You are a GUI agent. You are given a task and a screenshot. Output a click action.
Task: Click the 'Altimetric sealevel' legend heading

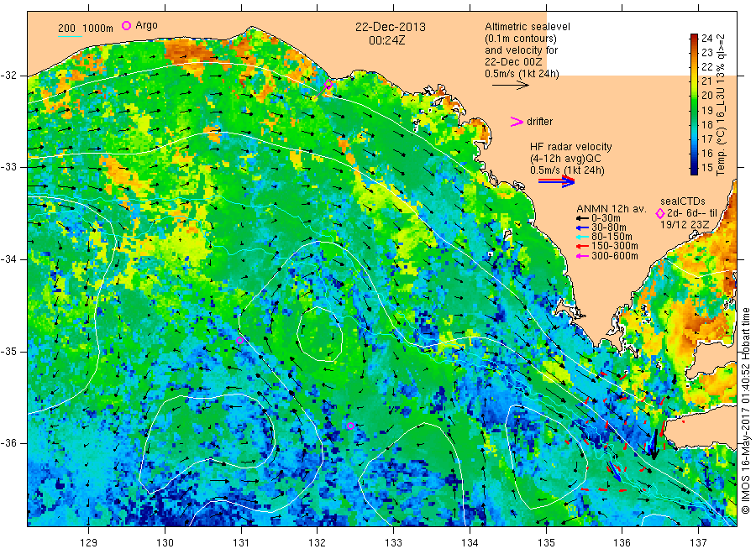pos(528,27)
